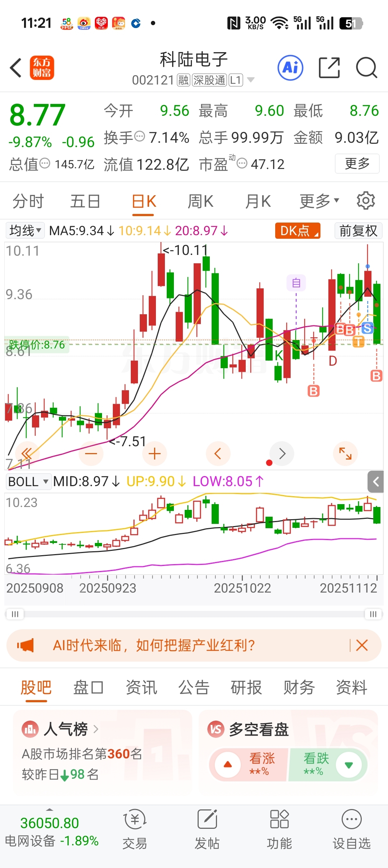Tap the 深股通 tag
388x868 pixels.
tap(209, 80)
